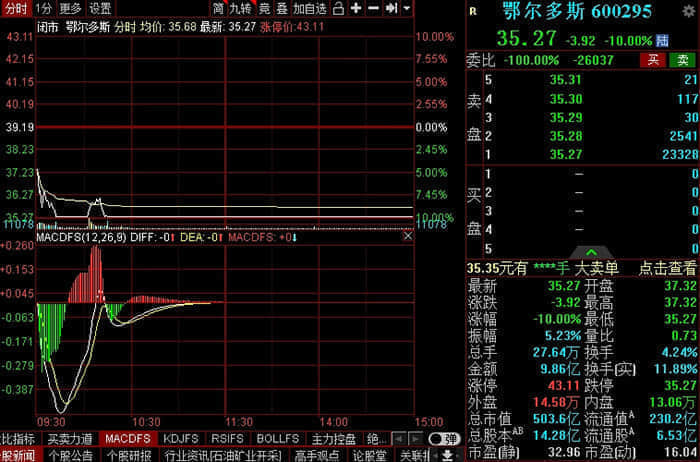The image size is (700, 462).
Task: Open the toolbar dropdown arrow
Action: tap(407, 8)
